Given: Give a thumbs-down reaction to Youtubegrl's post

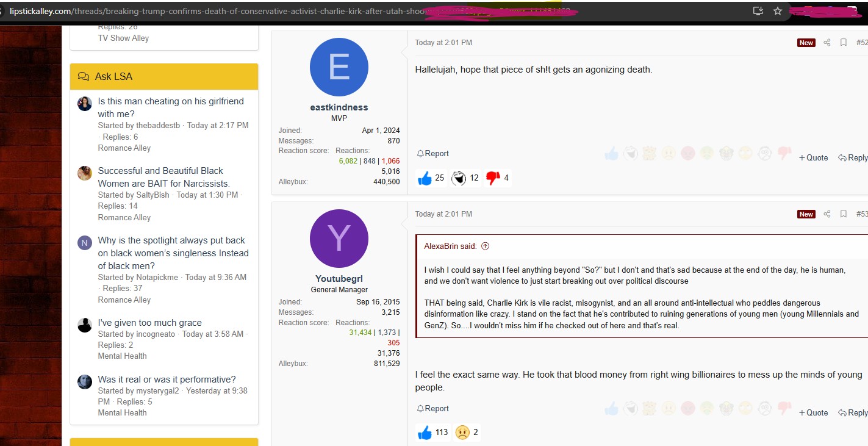Looking at the screenshot, I should point(784,409).
